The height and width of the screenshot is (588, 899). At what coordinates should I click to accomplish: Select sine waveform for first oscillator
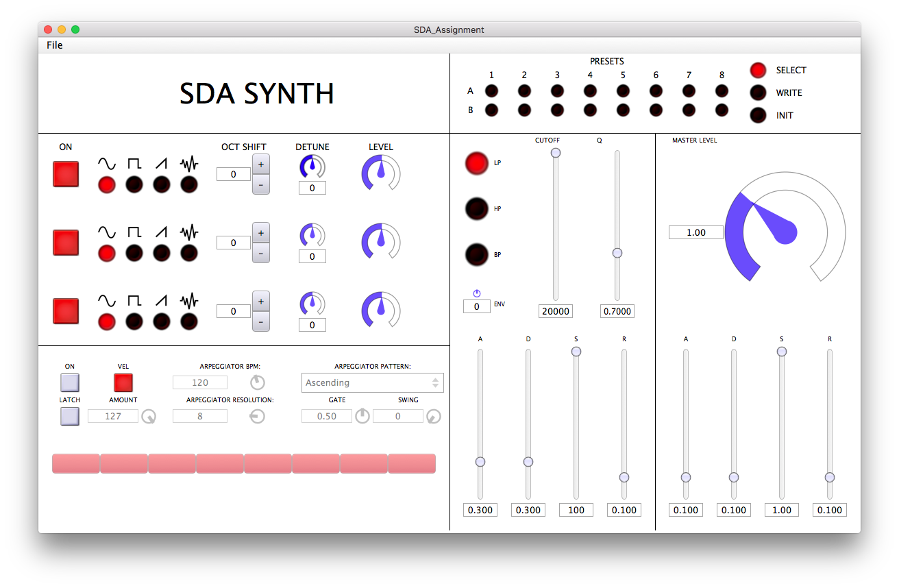pos(107,184)
